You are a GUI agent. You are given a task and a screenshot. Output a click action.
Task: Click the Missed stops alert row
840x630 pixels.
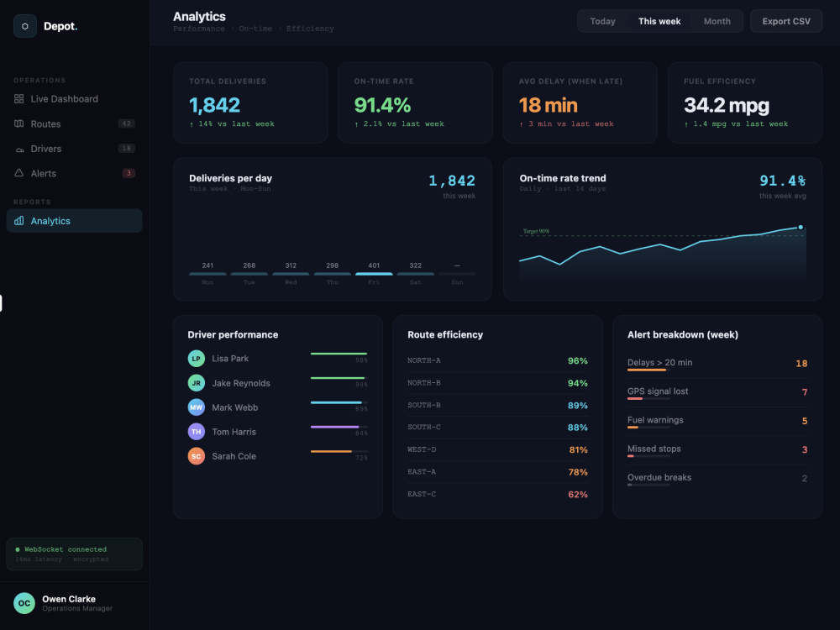tap(717, 450)
